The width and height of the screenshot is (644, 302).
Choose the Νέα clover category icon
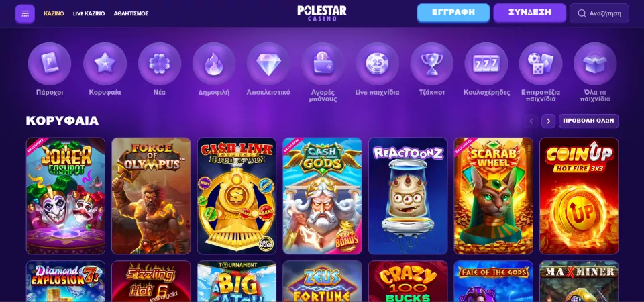click(x=160, y=64)
